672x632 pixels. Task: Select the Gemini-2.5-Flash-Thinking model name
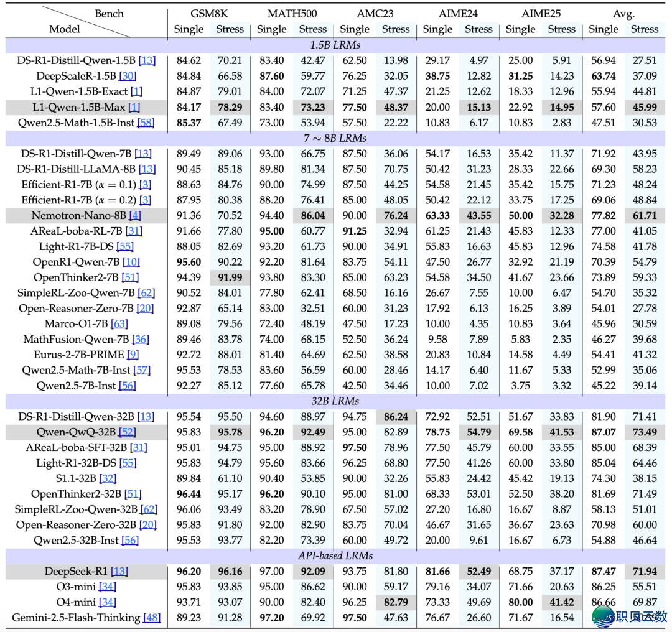pyautogui.click(x=76, y=618)
